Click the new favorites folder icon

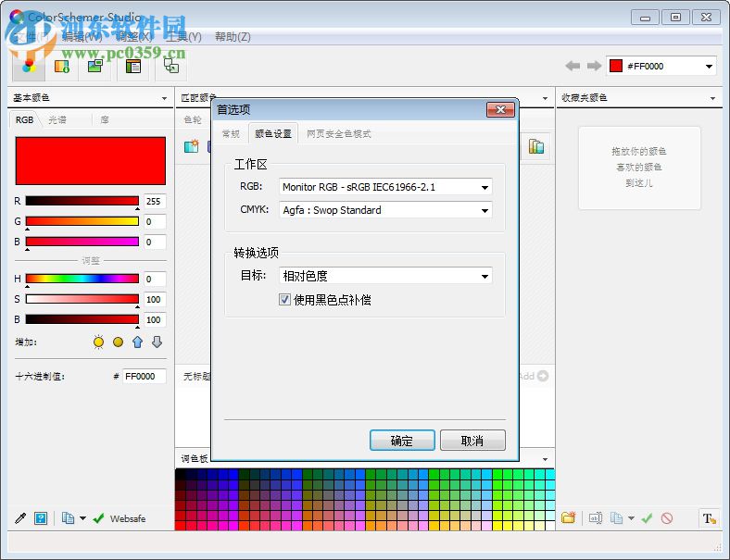click(569, 517)
